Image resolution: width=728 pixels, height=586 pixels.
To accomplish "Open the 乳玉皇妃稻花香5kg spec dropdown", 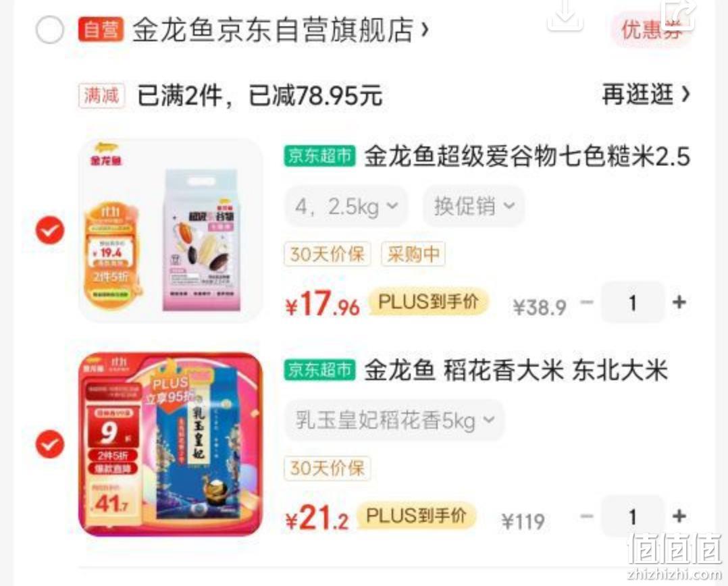I will click(394, 421).
